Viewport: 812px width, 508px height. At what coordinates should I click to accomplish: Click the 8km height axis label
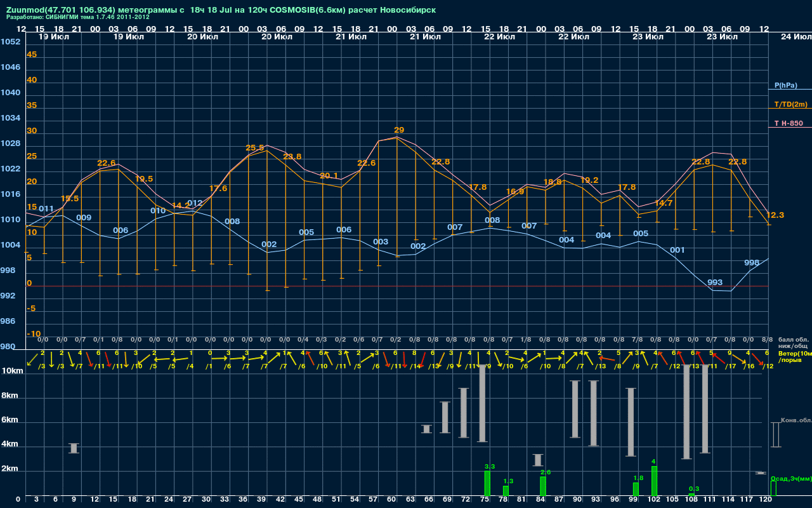click(x=8, y=396)
